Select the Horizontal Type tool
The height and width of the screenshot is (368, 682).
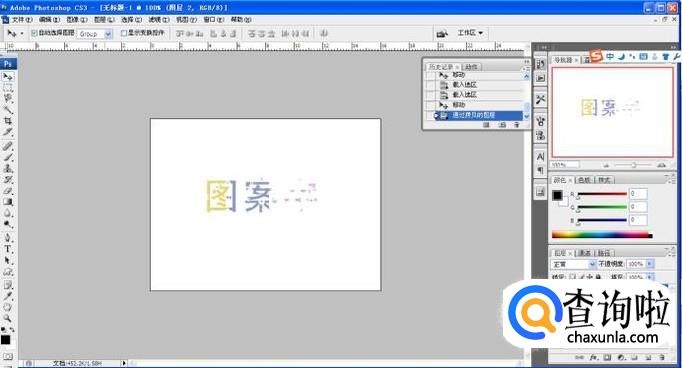point(8,249)
